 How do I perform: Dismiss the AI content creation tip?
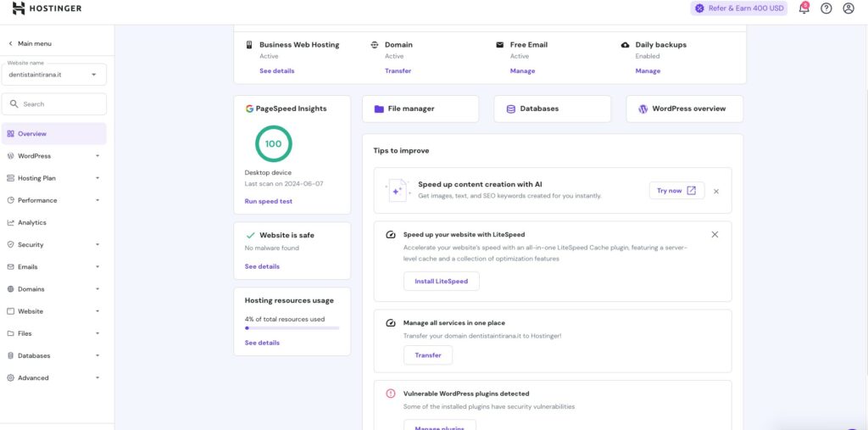pyautogui.click(x=715, y=191)
